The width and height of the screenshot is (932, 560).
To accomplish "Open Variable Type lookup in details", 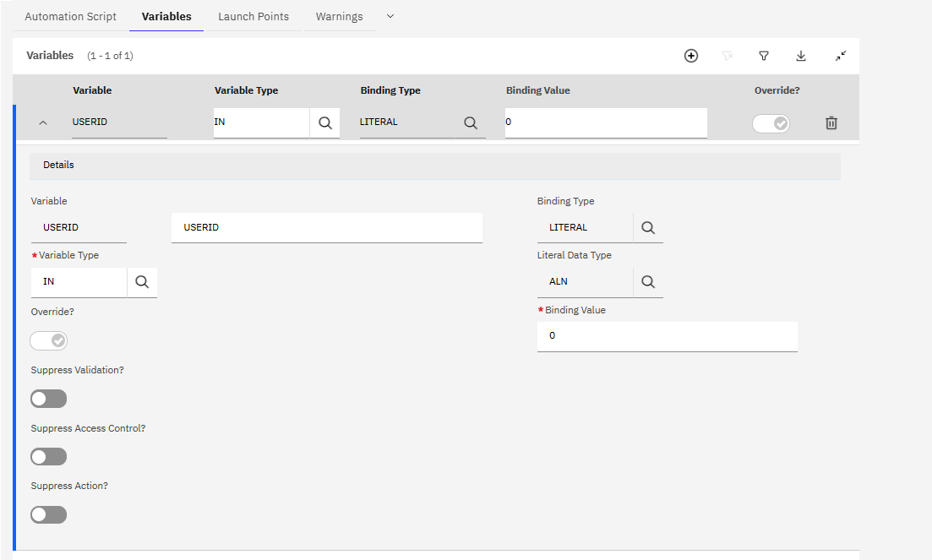I will [142, 282].
